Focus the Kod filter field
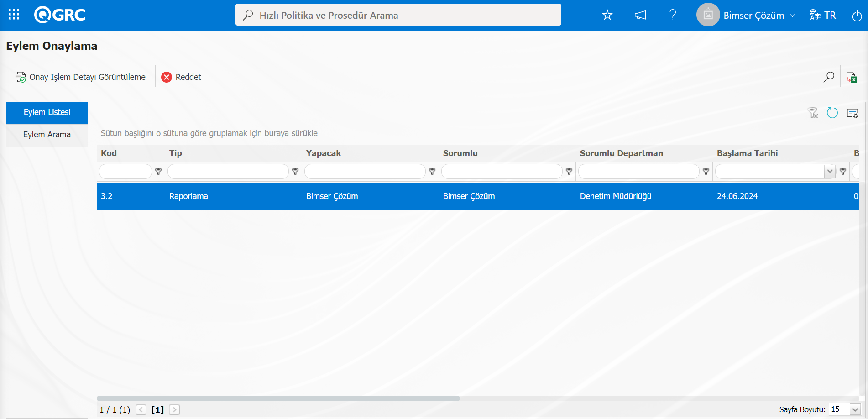 (x=125, y=171)
